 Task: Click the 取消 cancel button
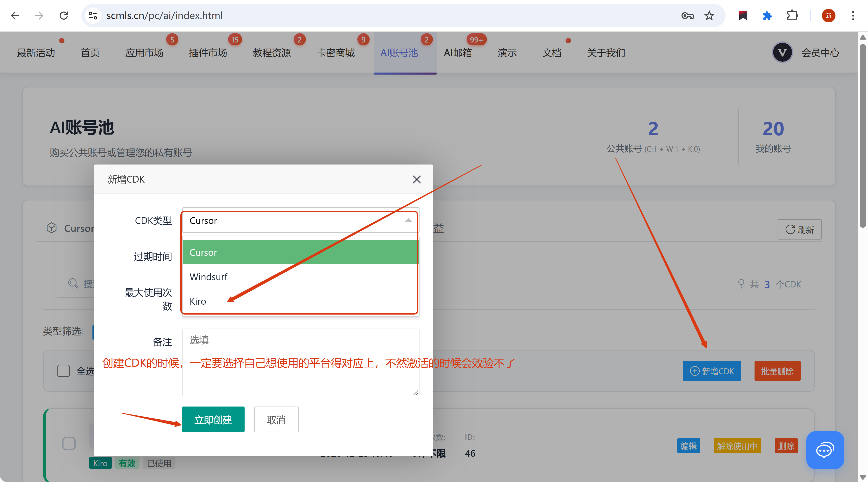coord(276,420)
